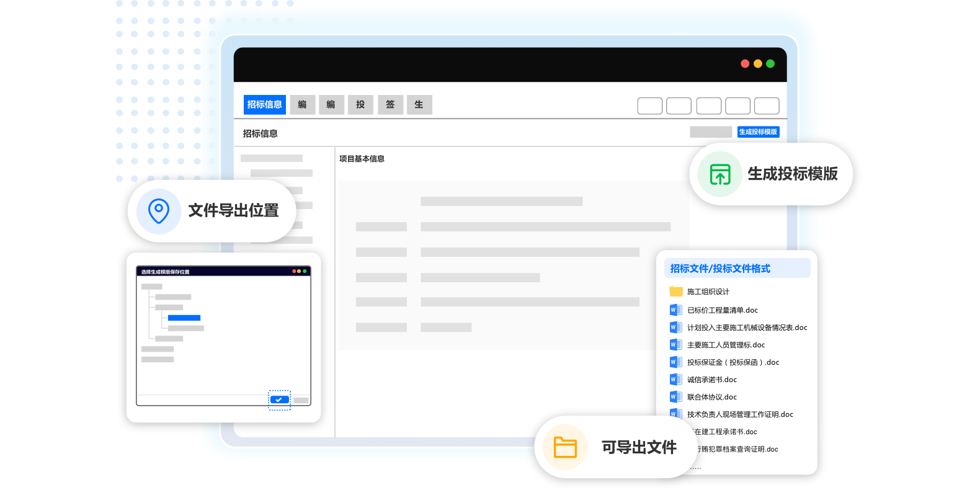Screen dimensions: 980x490
Task: Click the gray cancel button next to checkmark
Action: (301, 401)
